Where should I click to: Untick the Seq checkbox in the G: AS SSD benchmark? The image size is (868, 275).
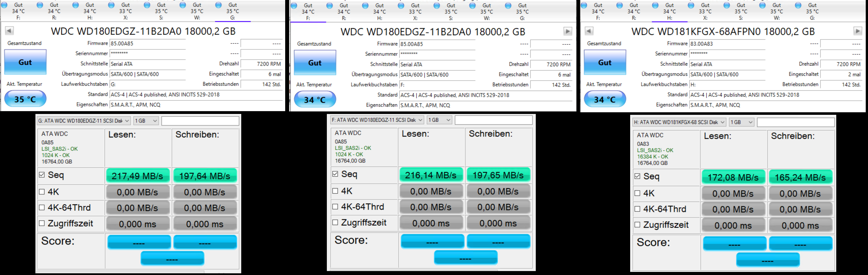coord(42,175)
